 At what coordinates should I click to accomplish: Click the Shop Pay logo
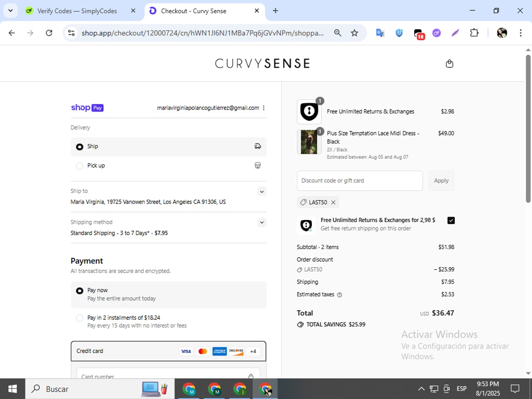click(87, 107)
